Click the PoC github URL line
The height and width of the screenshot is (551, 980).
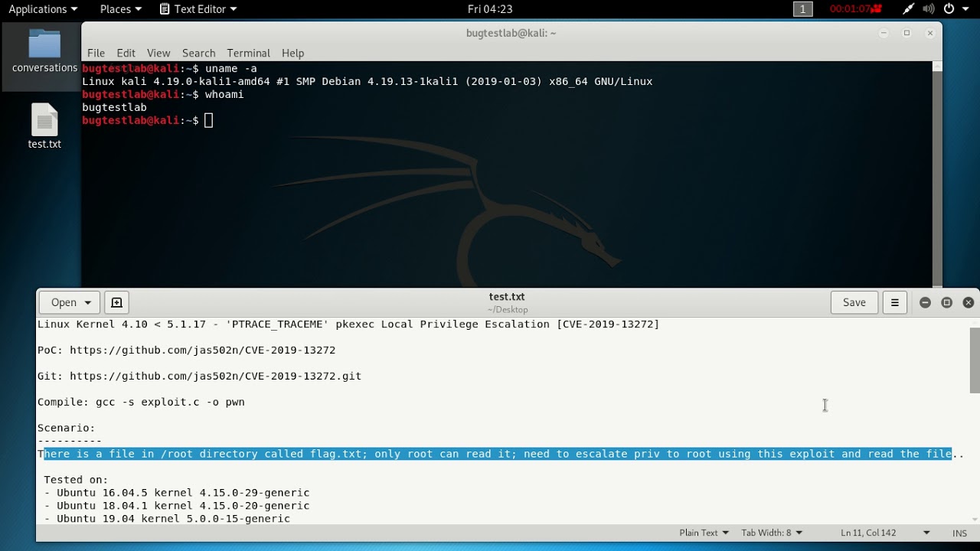[186, 350]
